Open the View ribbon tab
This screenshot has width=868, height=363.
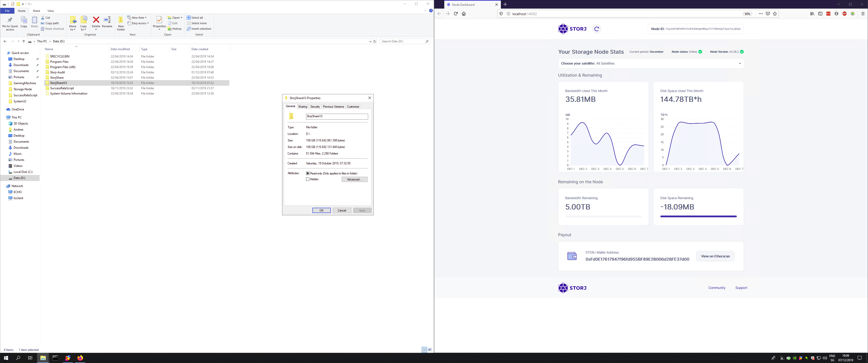tap(50, 11)
